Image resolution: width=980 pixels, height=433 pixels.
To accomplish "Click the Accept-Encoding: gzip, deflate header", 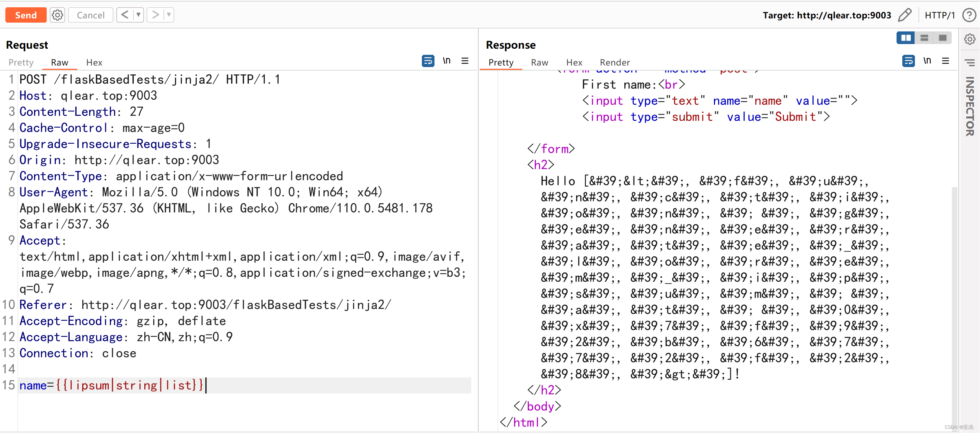I will point(123,321).
